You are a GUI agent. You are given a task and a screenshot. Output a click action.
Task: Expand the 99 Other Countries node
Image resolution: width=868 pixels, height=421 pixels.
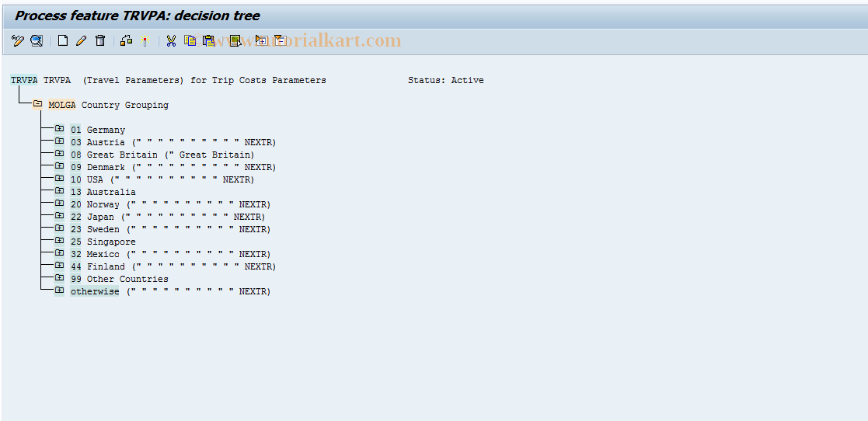[x=59, y=278]
